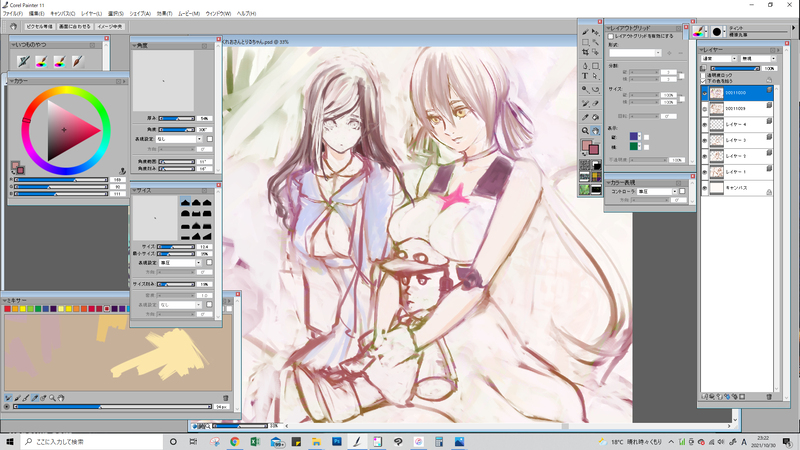Click the イメージ中央 button
The height and width of the screenshot is (450, 800).
(110, 27)
